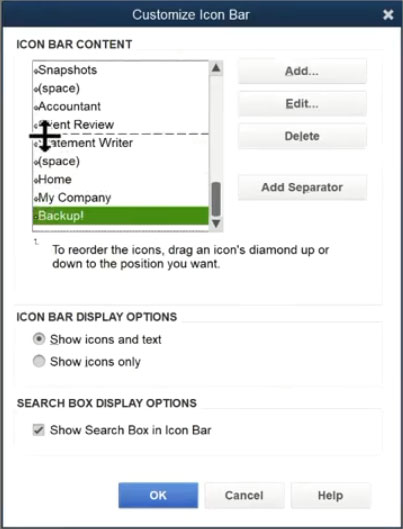403x529 pixels.
Task: Click the Add... button
Action: pyautogui.click(x=302, y=71)
